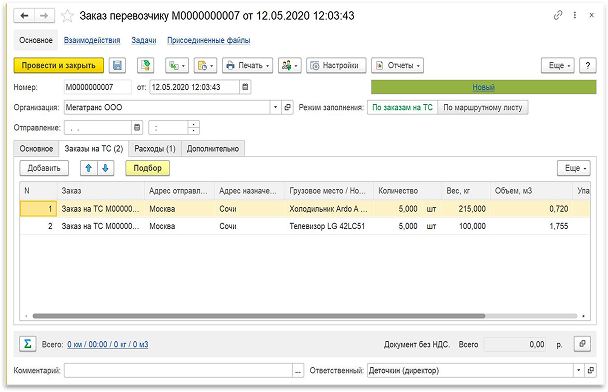Add document to favorites with star icon
608x392 pixels.
(x=68, y=16)
